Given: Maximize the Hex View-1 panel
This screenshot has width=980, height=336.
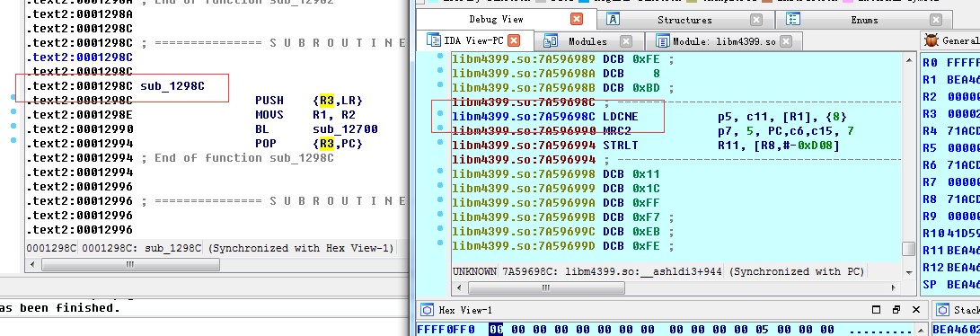Looking at the screenshot, I should tap(876, 310).
